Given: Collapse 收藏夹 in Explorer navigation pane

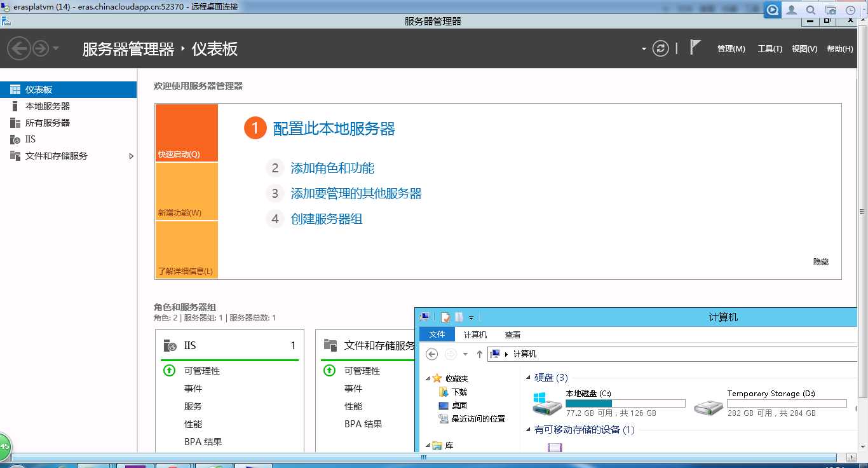Looking at the screenshot, I should [x=426, y=378].
